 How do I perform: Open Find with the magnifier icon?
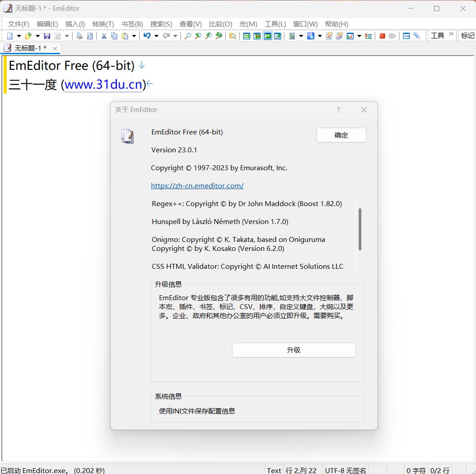[188, 36]
